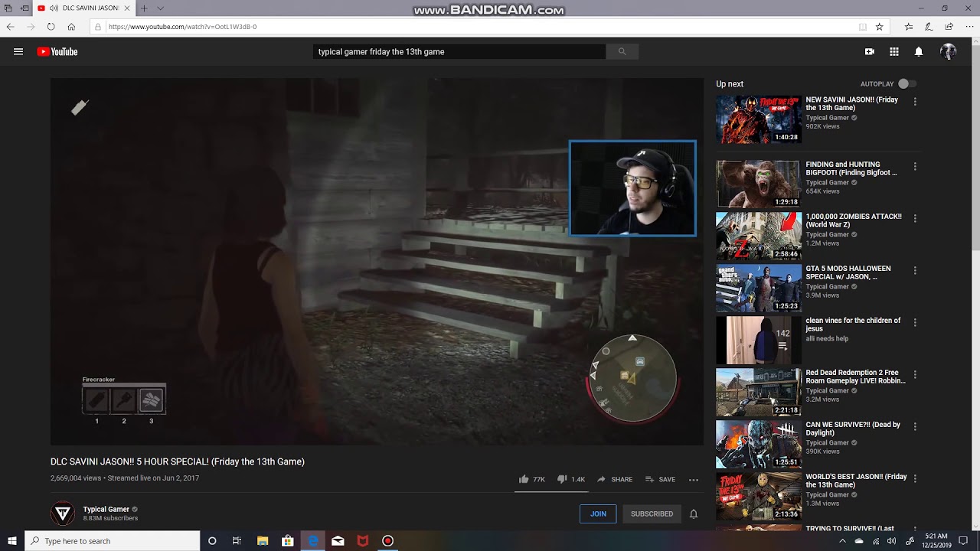Viewport: 980px width, 551px height.
Task: Open the Edge favorites hub
Action: (908, 27)
